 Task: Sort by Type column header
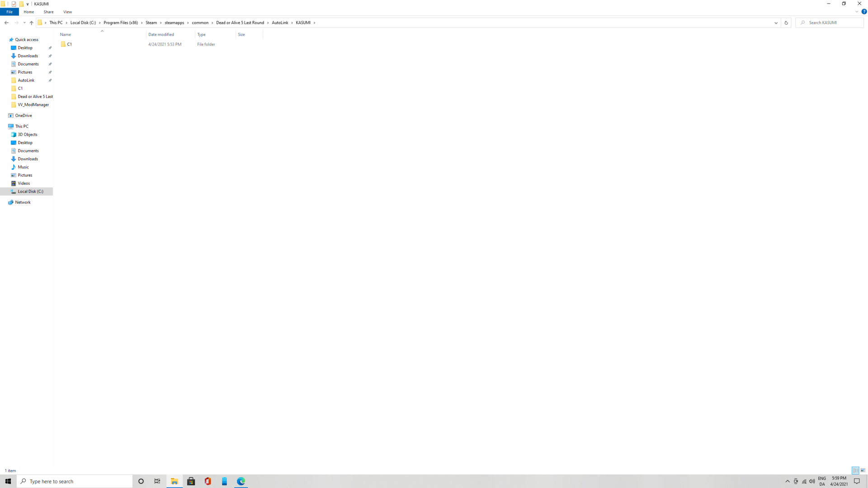click(x=215, y=34)
